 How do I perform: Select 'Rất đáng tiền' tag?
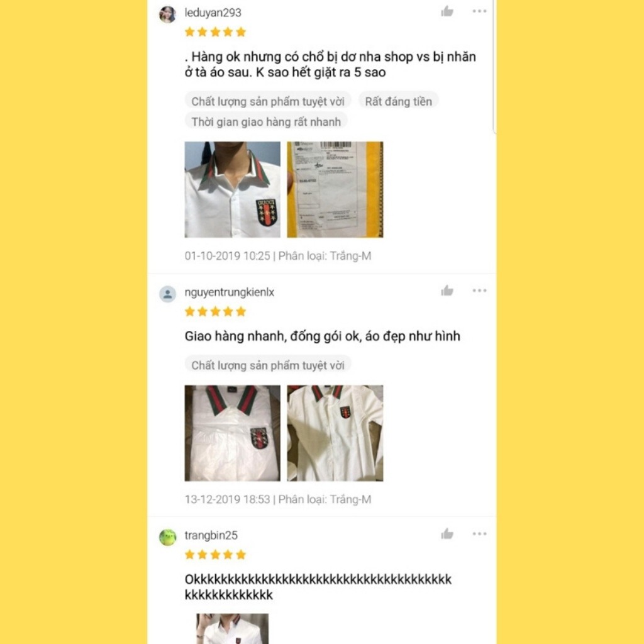[398, 101]
